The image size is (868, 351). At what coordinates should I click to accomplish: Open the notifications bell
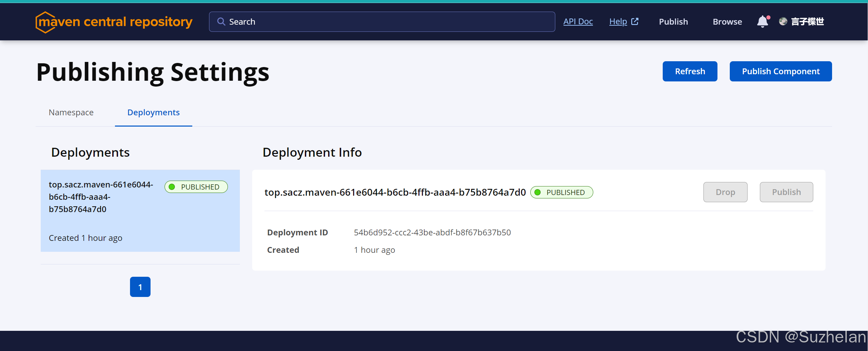[x=762, y=21]
